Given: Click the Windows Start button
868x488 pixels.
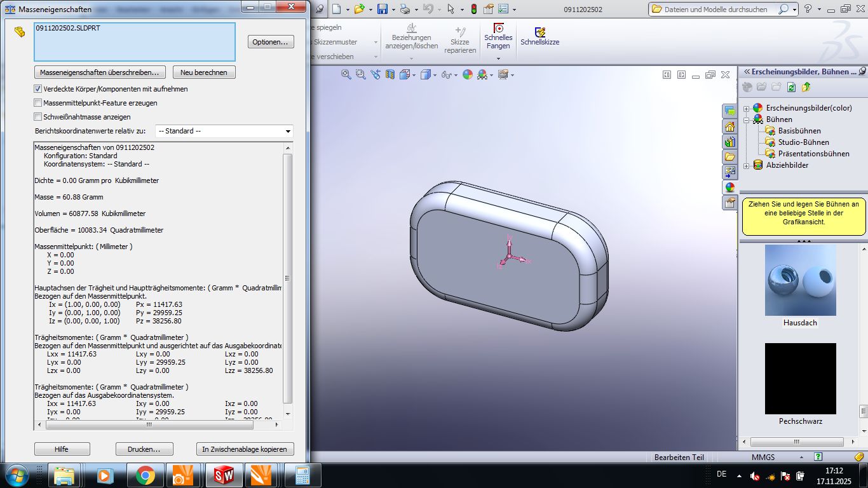Looking at the screenshot, I should tap(16, 475).
